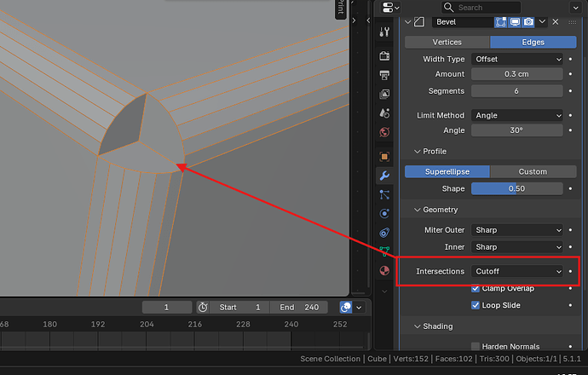Viewport: 588px width, 375px height.
Task: Click the End frame 240 field
Action: click(298, 307)
